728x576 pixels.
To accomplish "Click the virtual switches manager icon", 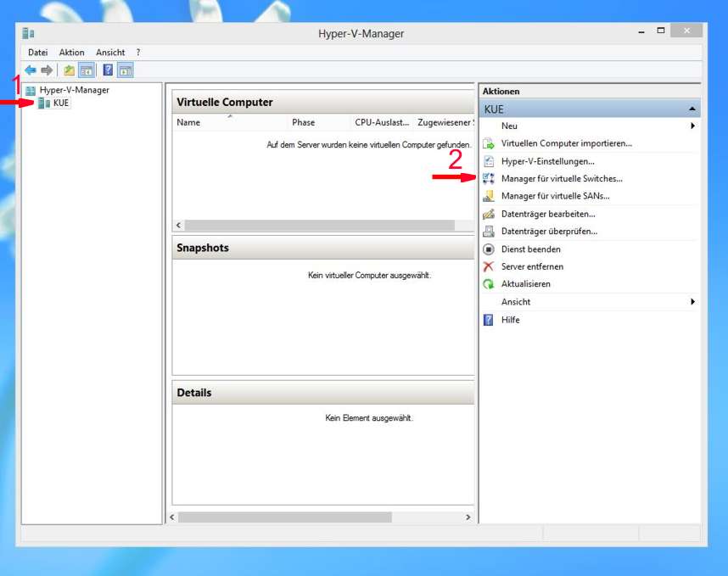I will point(489,179).
